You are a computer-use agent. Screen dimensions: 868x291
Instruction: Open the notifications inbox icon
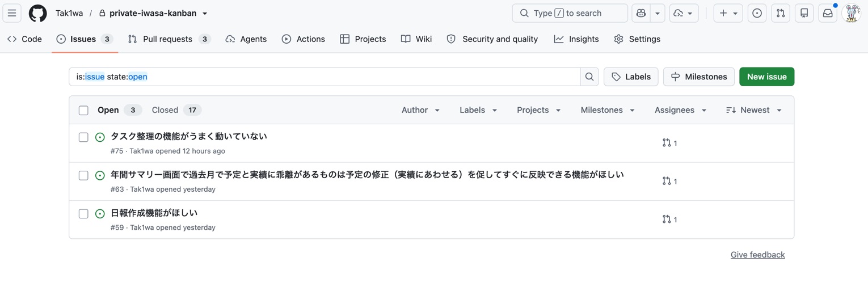pyautogui.click(x=828, y=13)
